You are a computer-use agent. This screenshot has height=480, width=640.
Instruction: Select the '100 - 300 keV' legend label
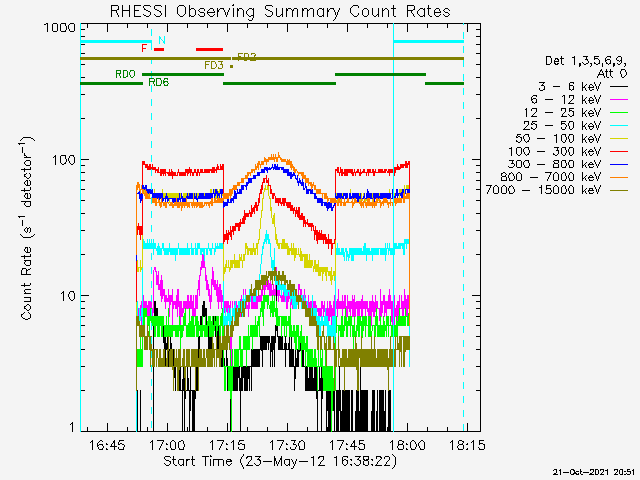pyautogui.click(x=555, y=151)
